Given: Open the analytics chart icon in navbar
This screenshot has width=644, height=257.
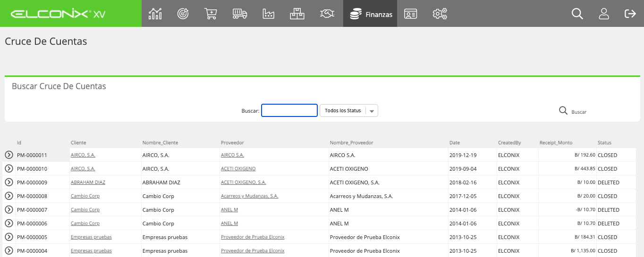Looking at the screenshot, I should tap(155, 14).
